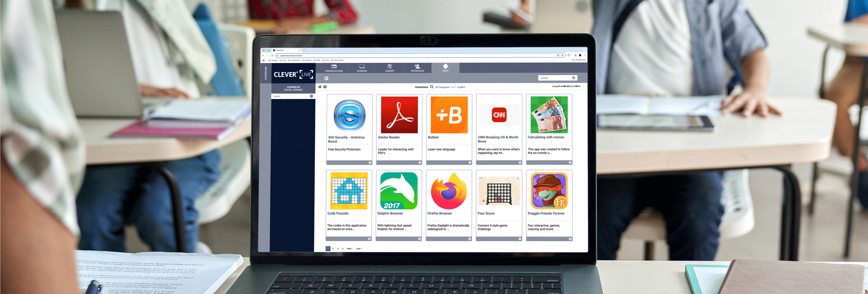Click the Babbel title text
Screen dimensions: 868x294
coord(433,137)
